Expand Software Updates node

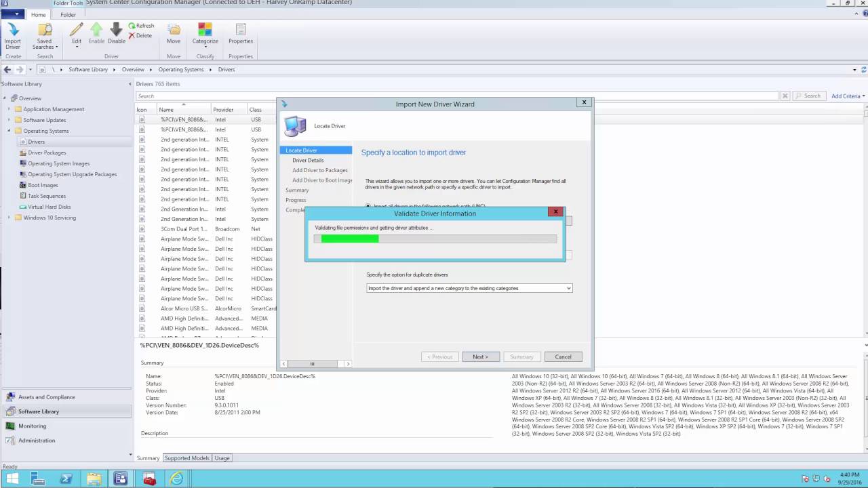9,120
